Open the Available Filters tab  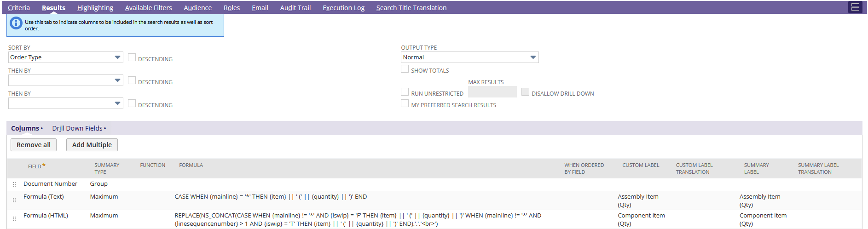tap(148, 8)
